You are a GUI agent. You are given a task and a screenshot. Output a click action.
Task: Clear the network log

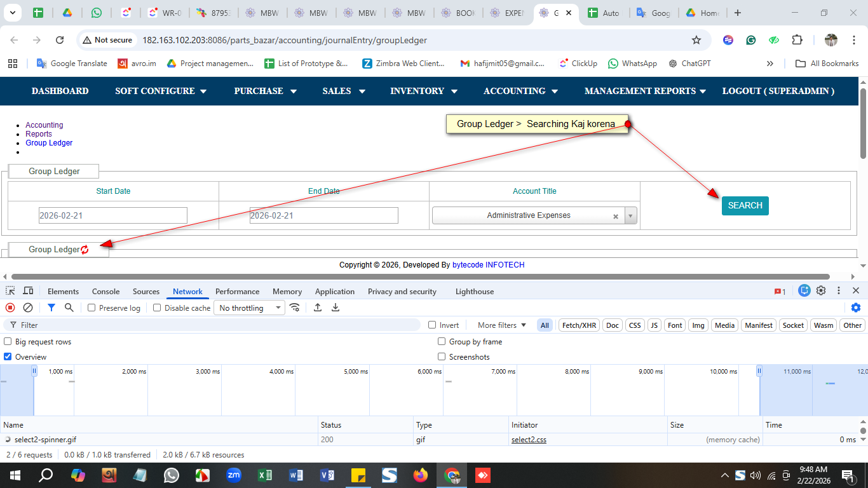(28, 308)
